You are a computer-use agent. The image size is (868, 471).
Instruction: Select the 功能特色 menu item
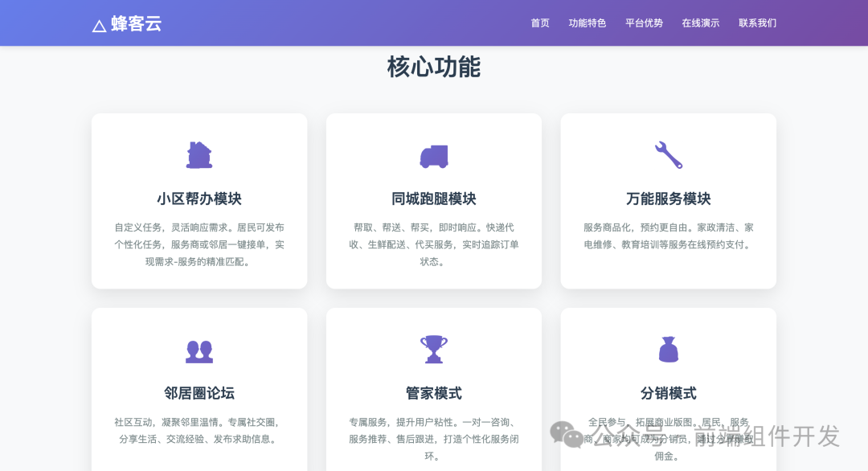tap(588, 23)
